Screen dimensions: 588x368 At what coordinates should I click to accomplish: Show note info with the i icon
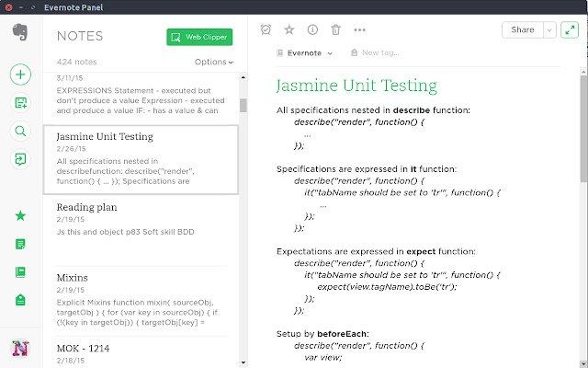(312, 29)
